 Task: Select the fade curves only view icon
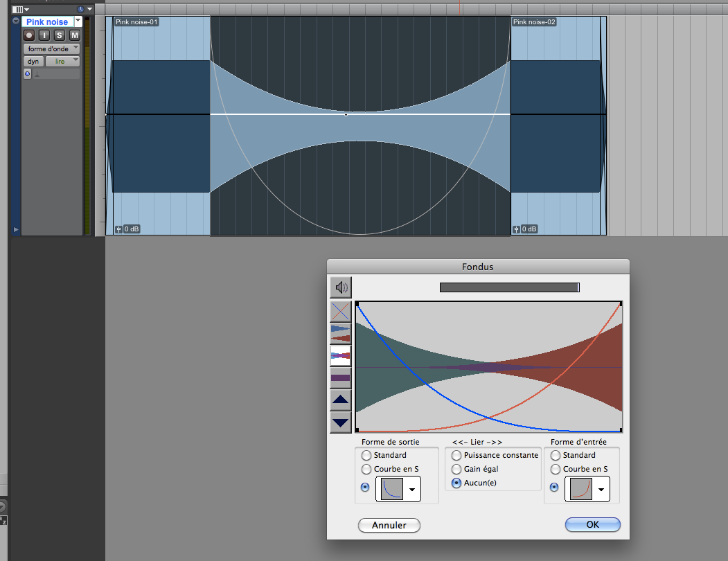[x=341, y=311]
